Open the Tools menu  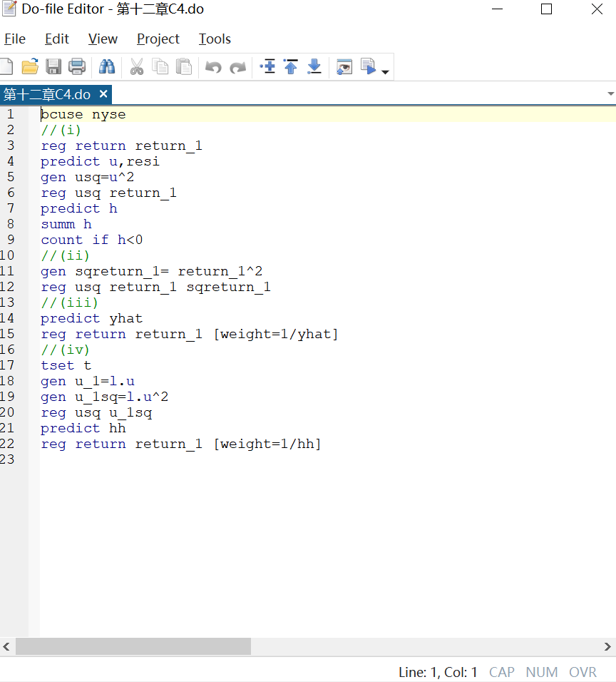pos(215,39)
